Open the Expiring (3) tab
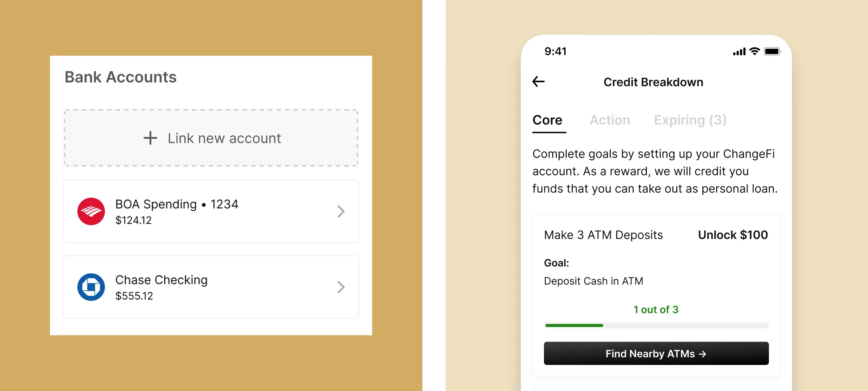 coord(690,120)
